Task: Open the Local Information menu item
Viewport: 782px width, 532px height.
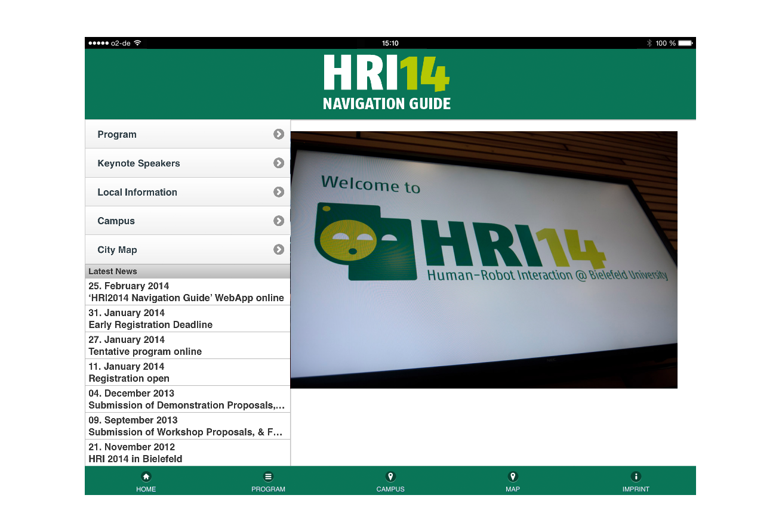Action: point(137,192)
